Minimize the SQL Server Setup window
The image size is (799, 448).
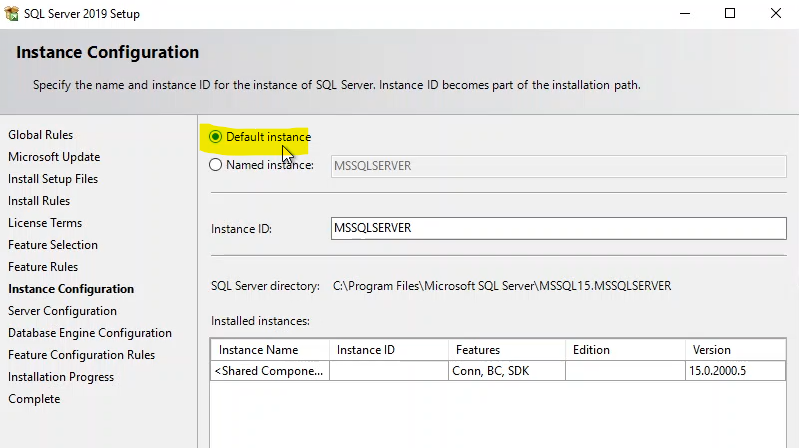pyautogui.click(x=685, y=13)
